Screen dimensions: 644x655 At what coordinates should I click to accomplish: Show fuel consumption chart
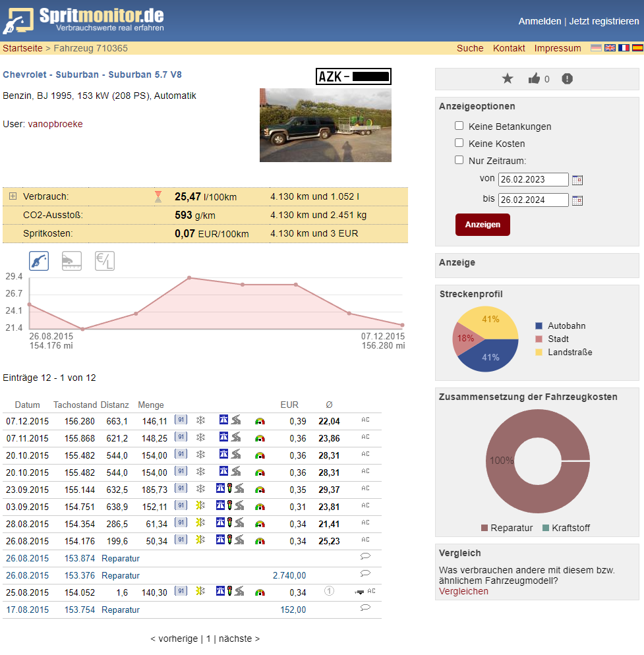point(39,261)
